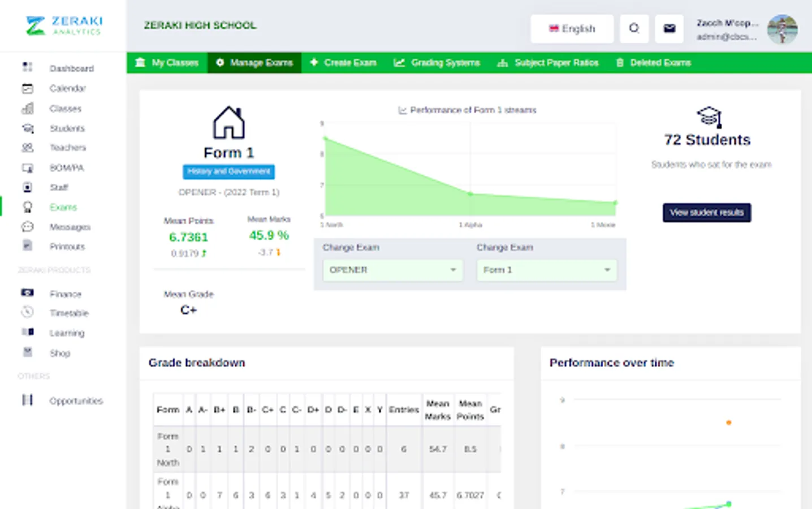Click the 1 Alpha point on streams chart
812x509 pixels.
[470, 194]
